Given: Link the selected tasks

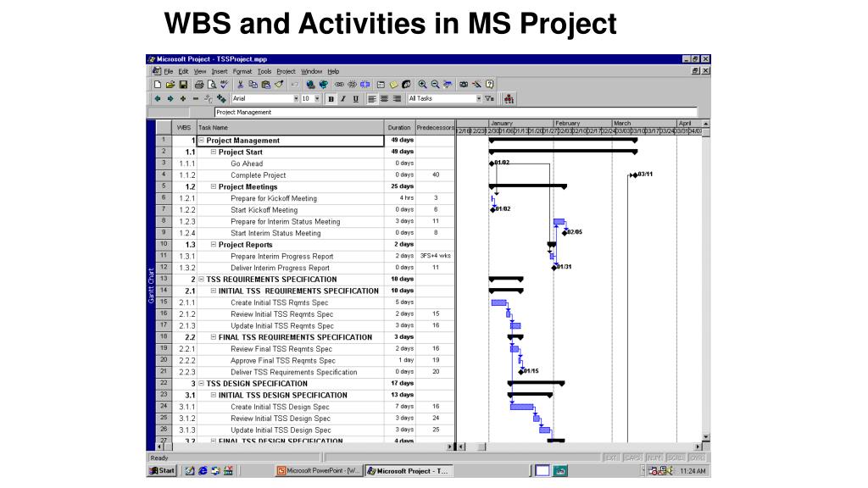Looking at the screenshot, I should pyautogui.click(x=339, y=85).
